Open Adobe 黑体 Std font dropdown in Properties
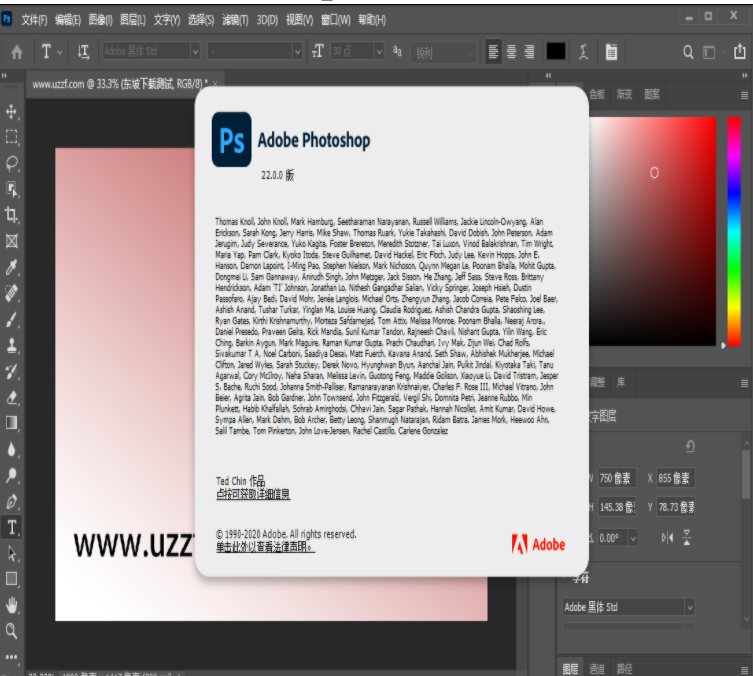This screenshot has height=676, width=753. click(690, 607)
